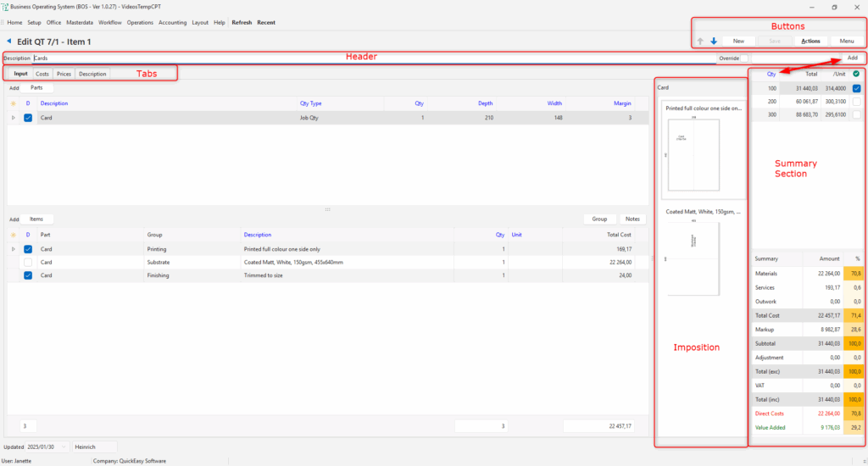
Task: Open the Masterdata menu
Action: (x=81, y=22)
